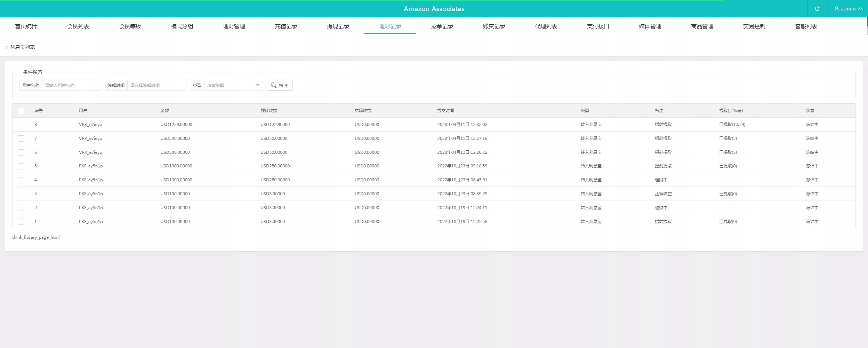The width and height of the screenshot is (868, 348).
Task: Click the 交易控制 navigation tab
Action: tap(754, 26)
